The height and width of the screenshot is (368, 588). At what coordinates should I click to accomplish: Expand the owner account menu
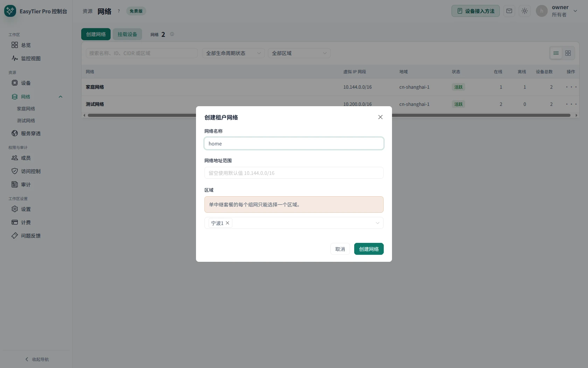pyautogui.click(x=575, y=11)
